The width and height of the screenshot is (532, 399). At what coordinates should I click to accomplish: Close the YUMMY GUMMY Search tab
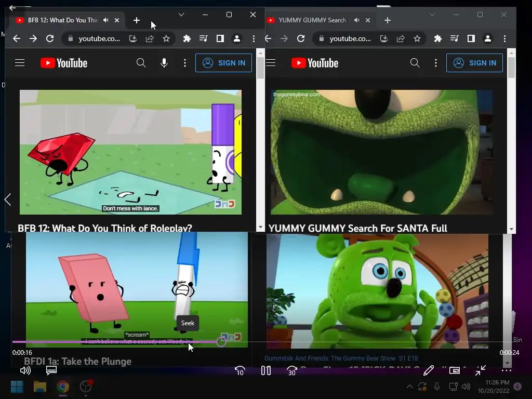(368, 20)
